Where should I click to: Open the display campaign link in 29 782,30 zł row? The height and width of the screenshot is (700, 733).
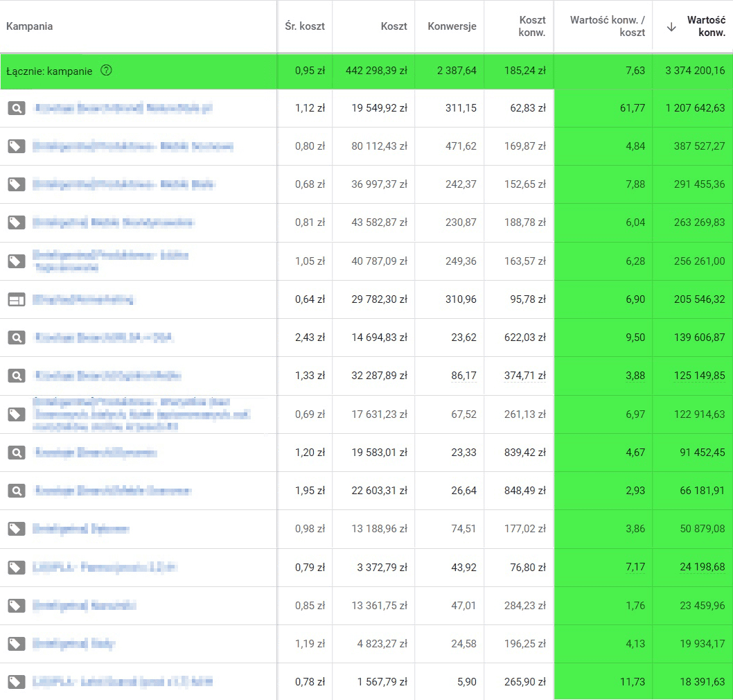click(82, 299)
